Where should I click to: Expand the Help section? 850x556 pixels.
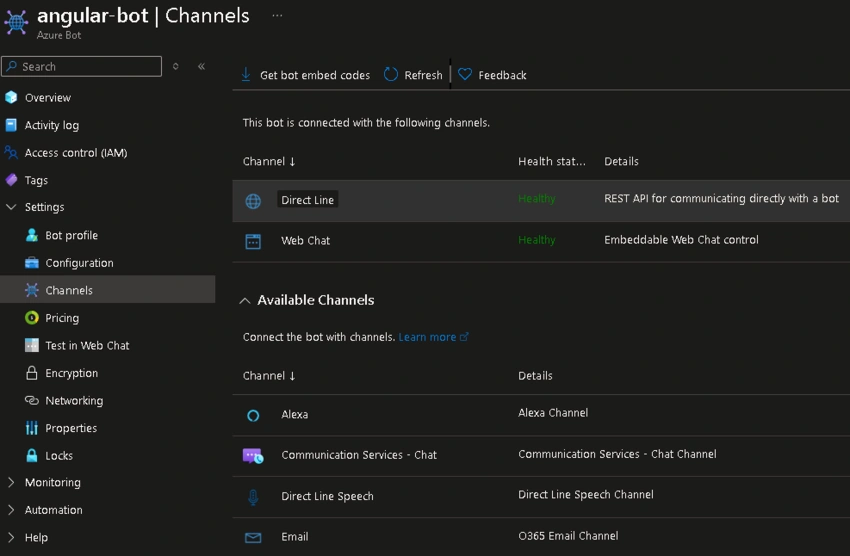click(x=11, y=538)
